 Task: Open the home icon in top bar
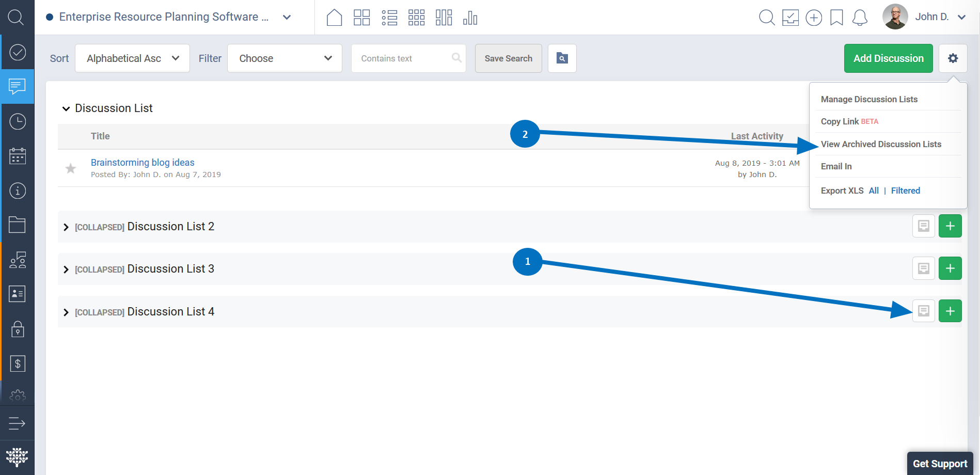pos(334,18)
